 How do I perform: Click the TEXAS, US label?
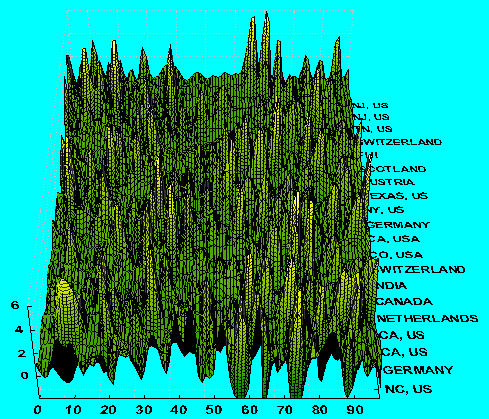398,196
